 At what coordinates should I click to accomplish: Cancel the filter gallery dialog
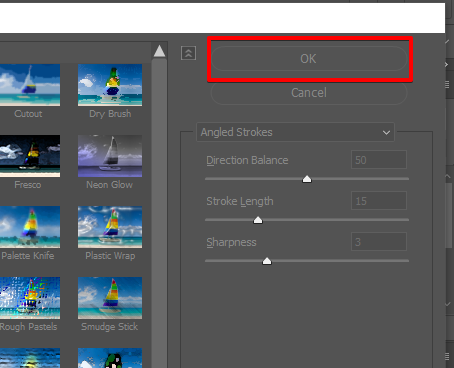click(309, 93)
